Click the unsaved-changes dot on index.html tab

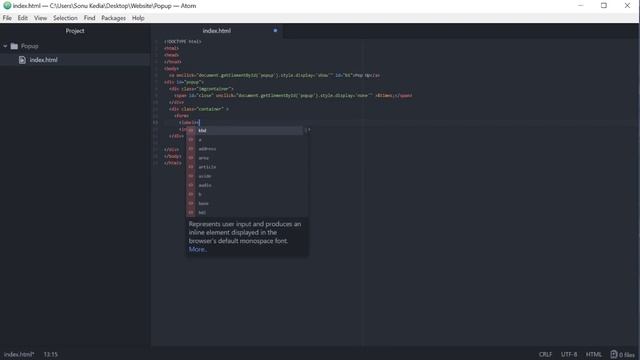(275, 31)
